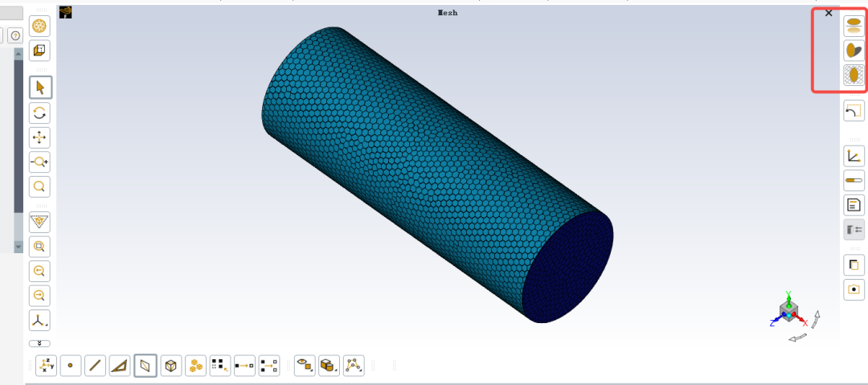868x385 pixels.
Task: Click the copy pages icon
Action: coord(854,264)
